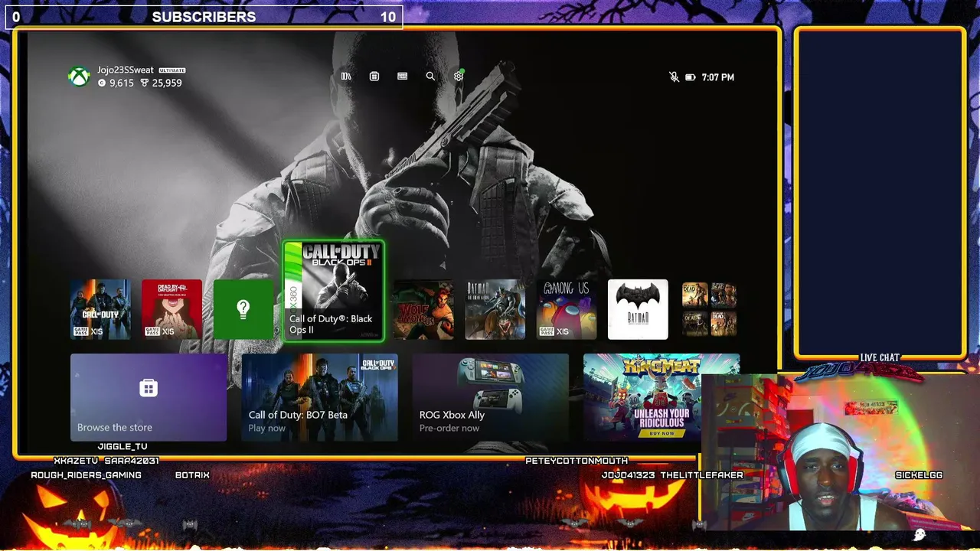Click the THELITTLEFAKER username
Screen dimensions: 980x551
pos(701,475)
